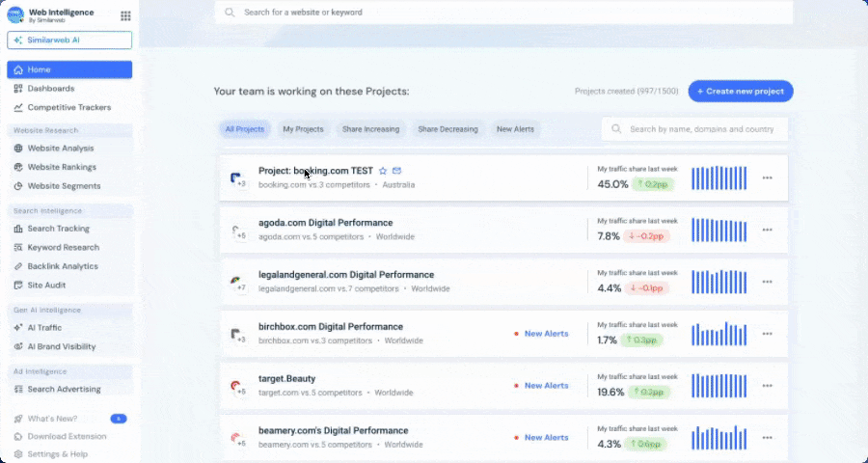The height and width of the screenshot is (463, 868).
Task: Click the email icon beside booking.com TEST
Action: click(x=396, y=171)
